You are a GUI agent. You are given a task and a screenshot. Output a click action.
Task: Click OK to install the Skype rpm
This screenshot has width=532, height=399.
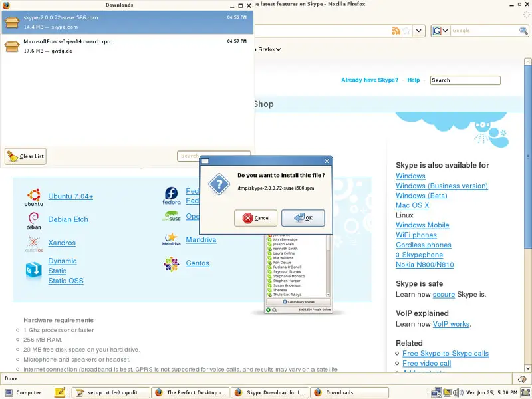[x=303, y=218]
